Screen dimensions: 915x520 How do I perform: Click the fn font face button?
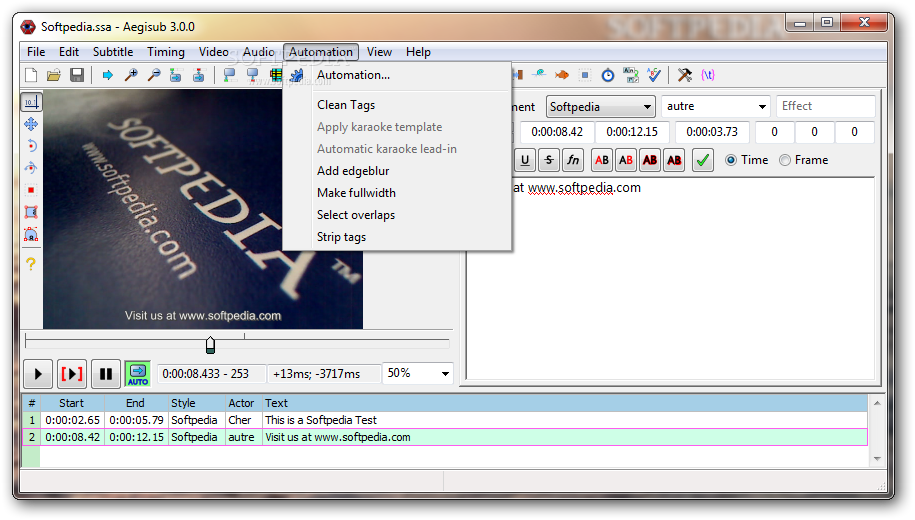(573, 160)
